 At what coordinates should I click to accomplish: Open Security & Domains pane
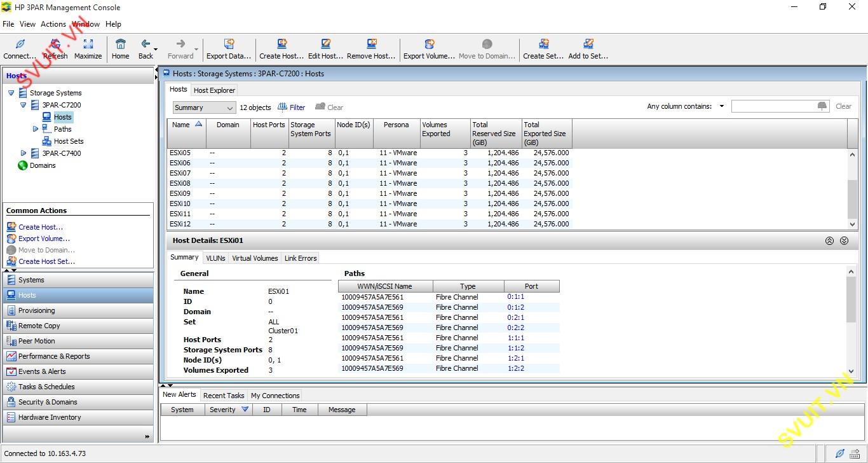click(x=78, y=402)
